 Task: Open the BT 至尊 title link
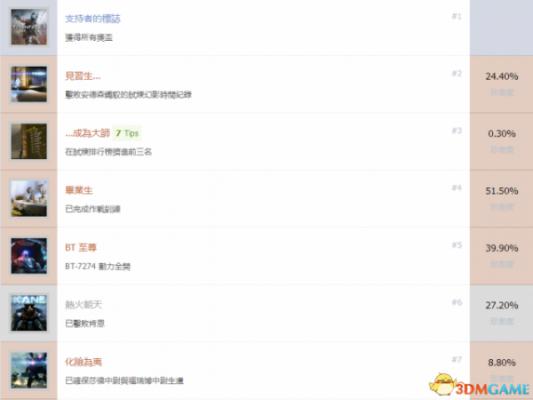(x=81, y=247)
